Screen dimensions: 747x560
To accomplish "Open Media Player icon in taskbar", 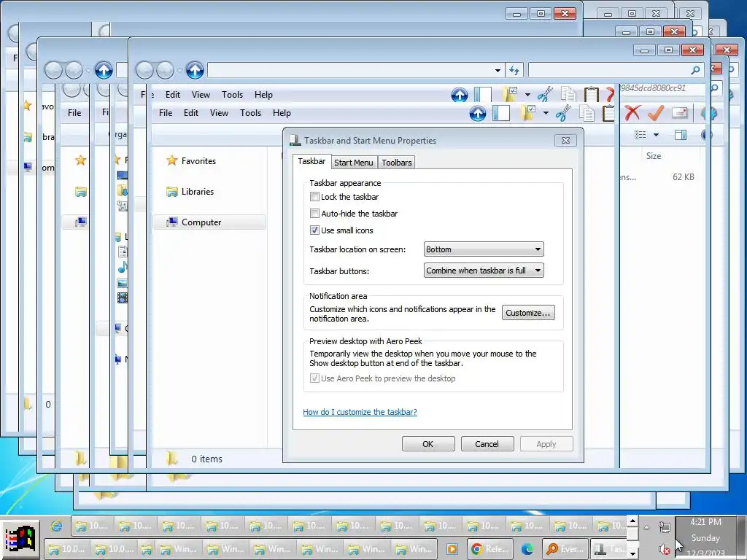I will tap(452, 549).
